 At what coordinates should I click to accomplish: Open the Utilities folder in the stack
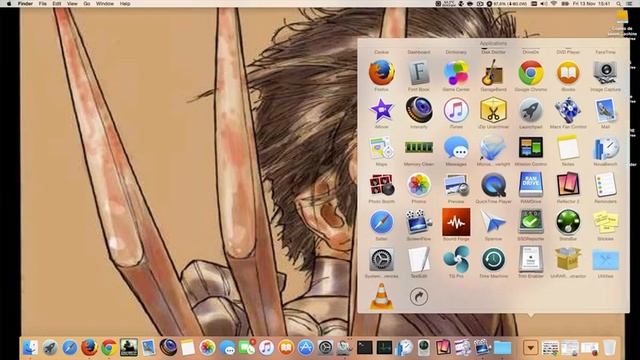coord(605,260)
